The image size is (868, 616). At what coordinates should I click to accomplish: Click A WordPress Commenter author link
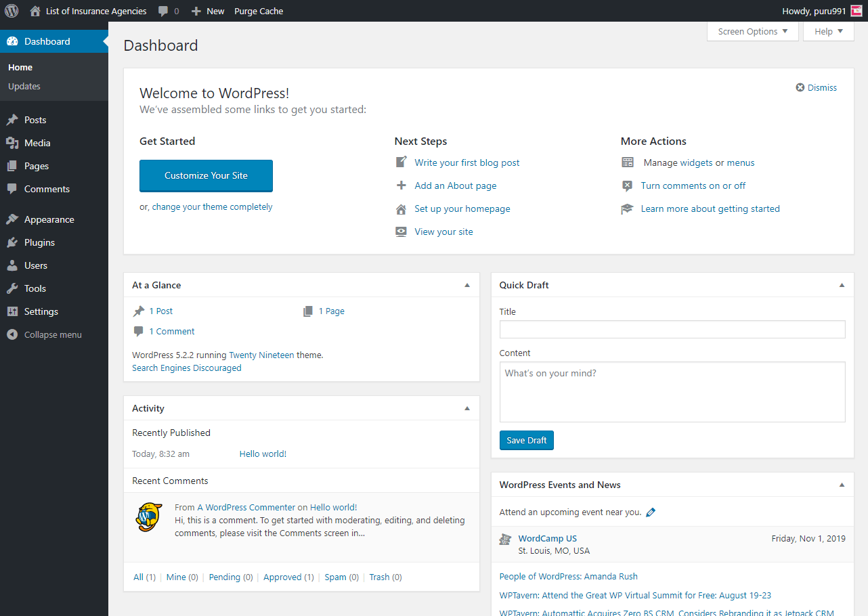click(246, 507)
